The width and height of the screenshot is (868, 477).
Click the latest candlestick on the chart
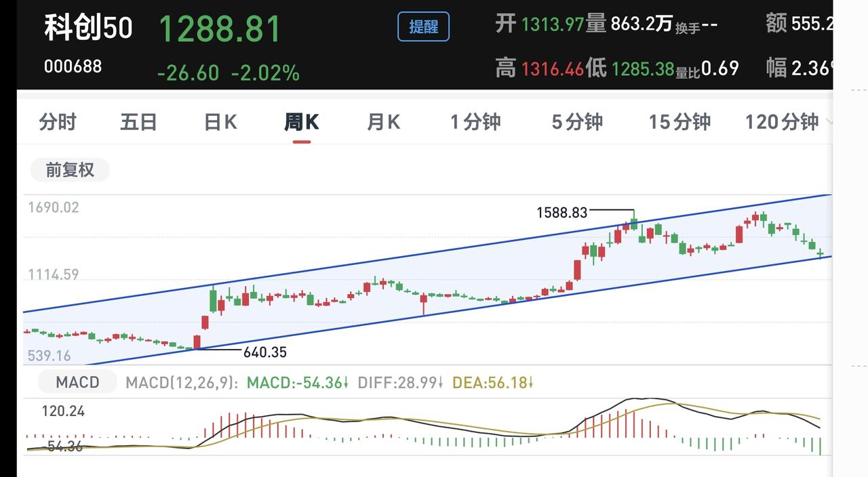click(821, 254)
